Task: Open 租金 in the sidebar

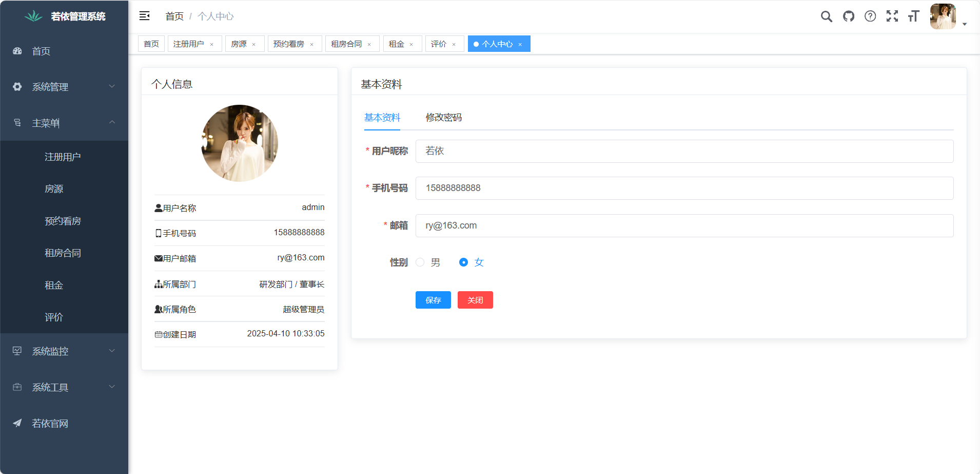Action: [64, 285]
